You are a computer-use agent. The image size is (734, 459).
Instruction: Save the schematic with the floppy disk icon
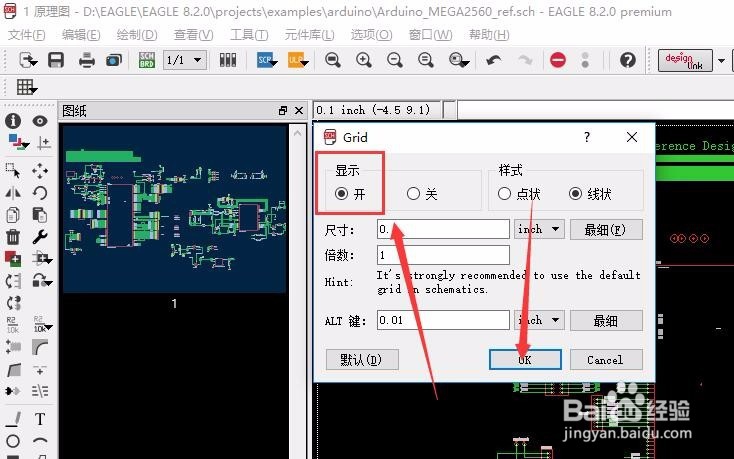pyautogui.click(x=56, y=60)
